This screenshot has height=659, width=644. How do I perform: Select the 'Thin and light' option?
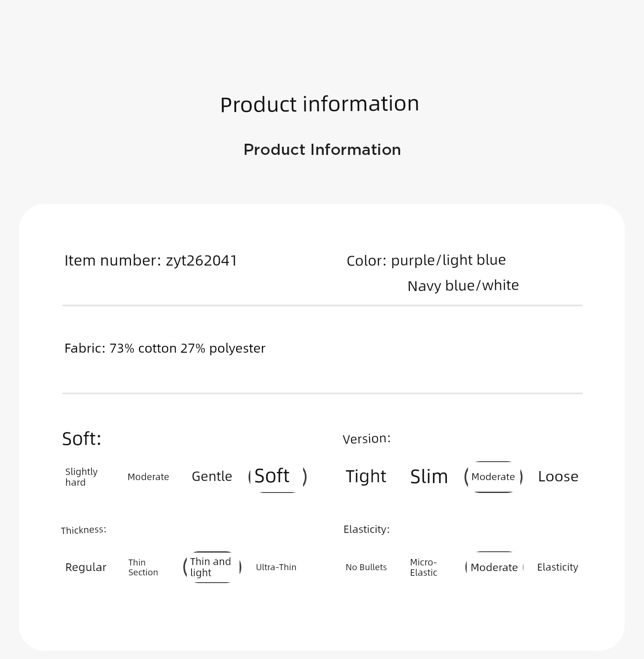click(212, 567)
